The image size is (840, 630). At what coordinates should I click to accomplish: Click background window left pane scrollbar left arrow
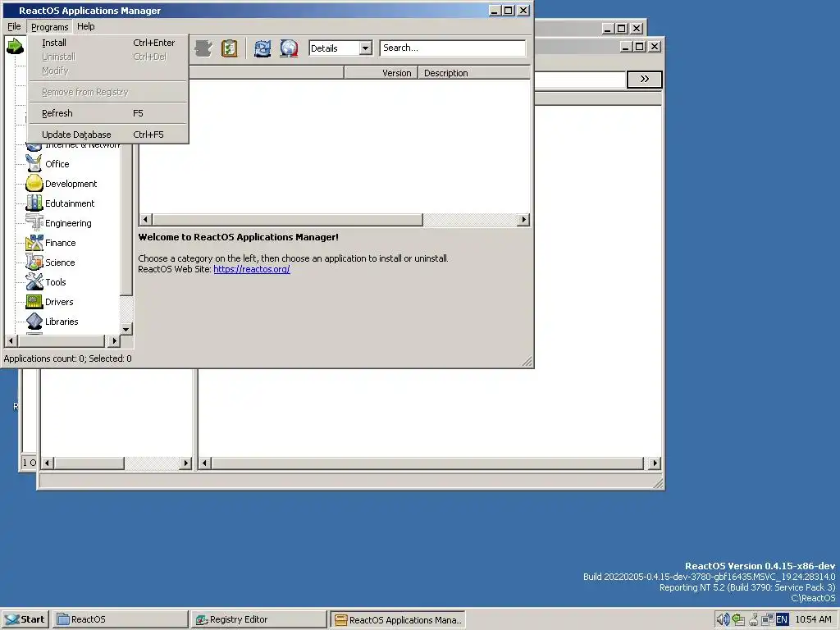tap(47, 463)
